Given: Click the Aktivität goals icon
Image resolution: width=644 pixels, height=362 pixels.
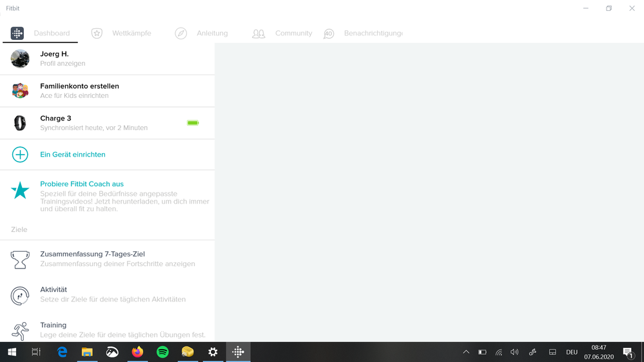Looking at the screenshot, I should (20, 295).
